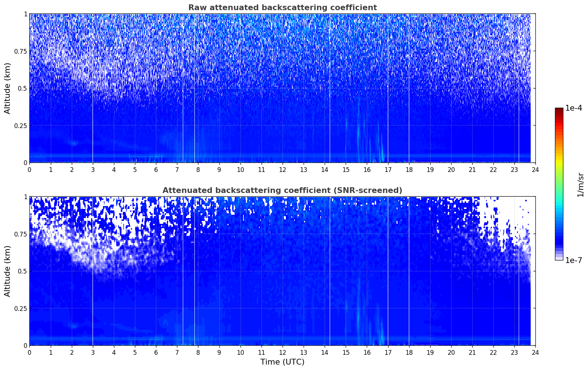Click the "1/m/sr" colorbar unit label
This screenshot has width=588, height=370.
(580, 184)
